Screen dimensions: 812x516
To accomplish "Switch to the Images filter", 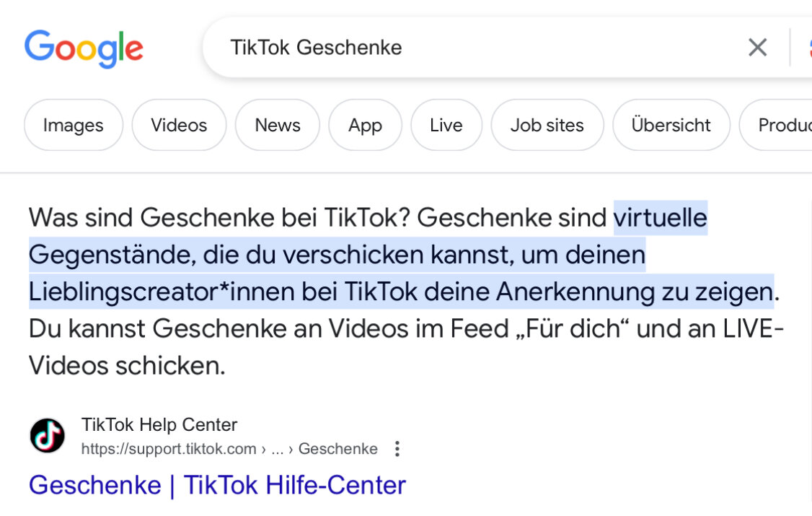I will pos(73,125).
